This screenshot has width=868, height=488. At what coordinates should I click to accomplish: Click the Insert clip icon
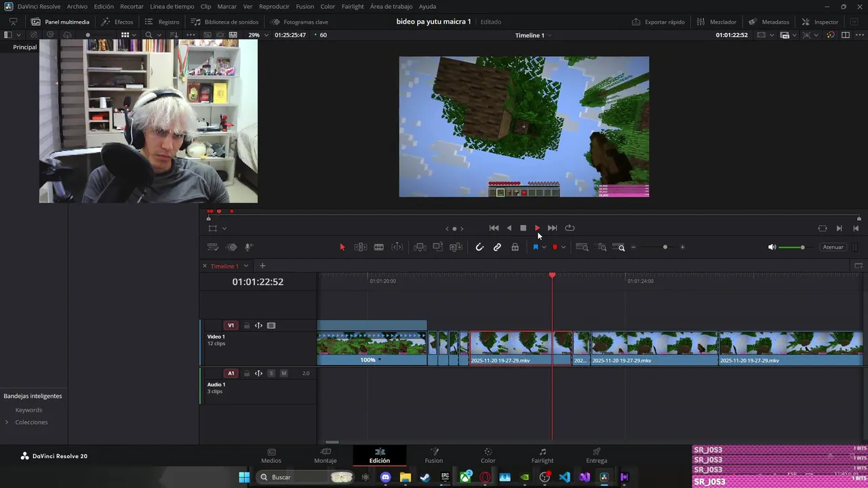pos(420,247)
